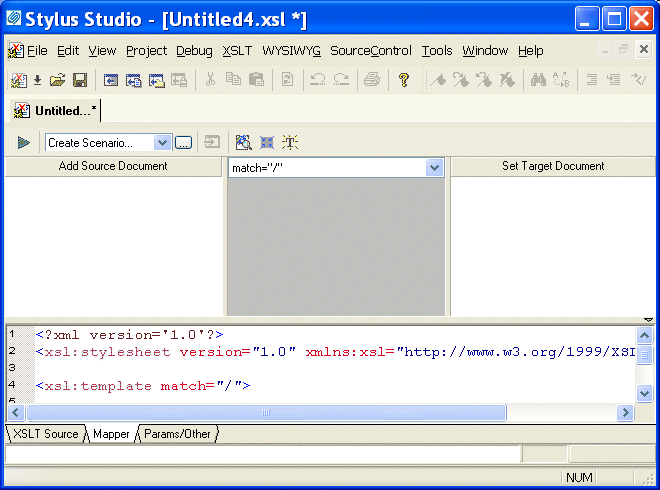Select the Untitled document tab

click(x=57, y=111)
